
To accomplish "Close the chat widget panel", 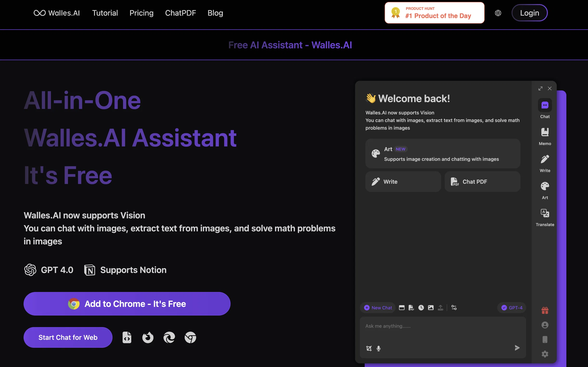I will (550, 88).
